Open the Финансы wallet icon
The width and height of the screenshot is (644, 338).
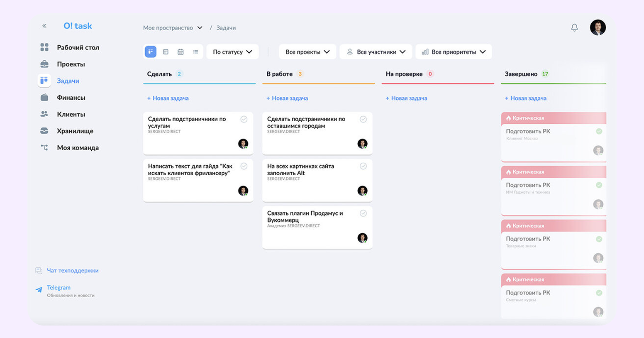(x=44, y=98)
